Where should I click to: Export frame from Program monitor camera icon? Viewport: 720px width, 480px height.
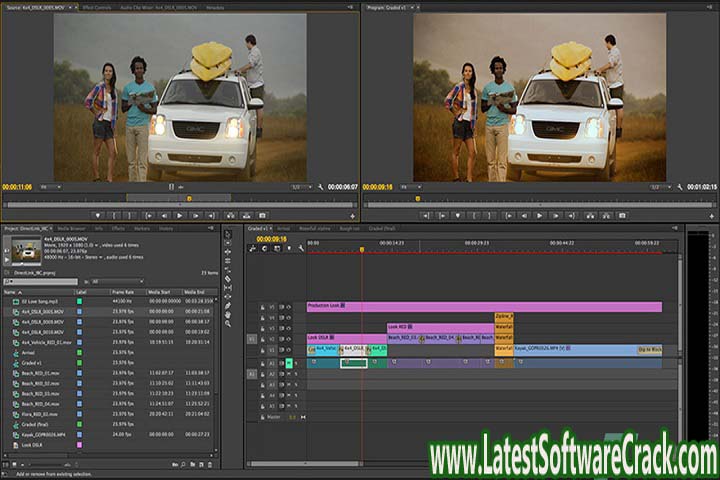click(622, 215)
